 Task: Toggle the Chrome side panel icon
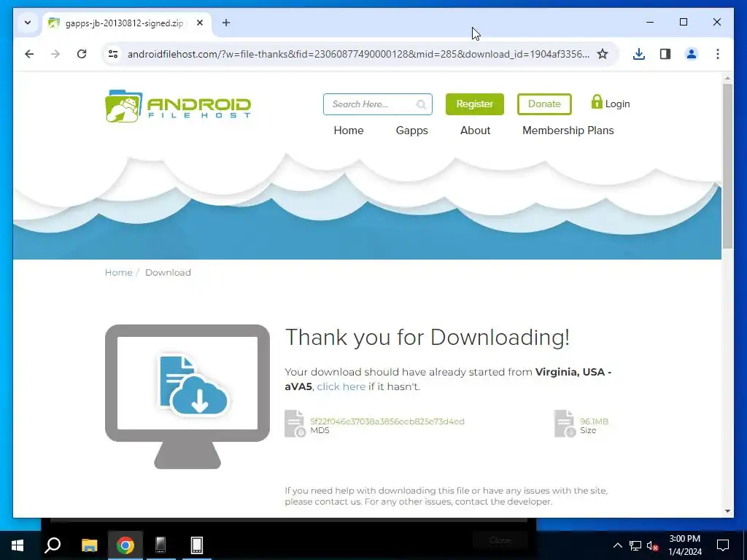[665, 54]
